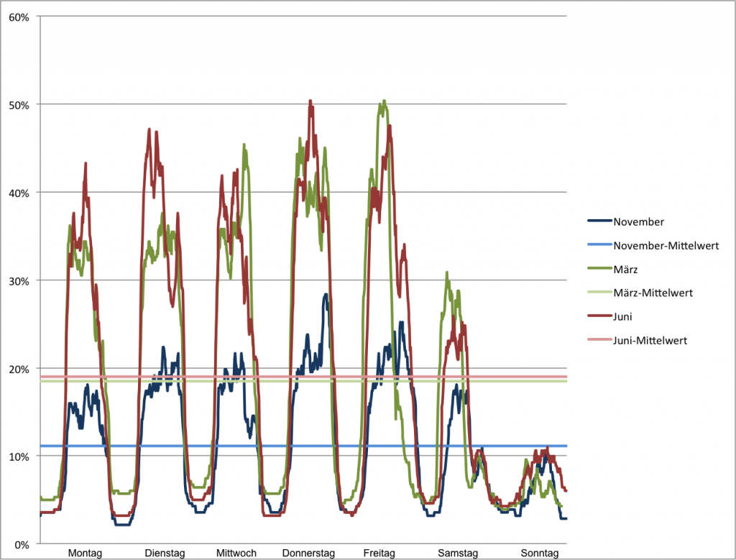Select the März-Mittelwert legend label
Screen dimensions: 736x560
pyautogui.click(x=653, y=293)
